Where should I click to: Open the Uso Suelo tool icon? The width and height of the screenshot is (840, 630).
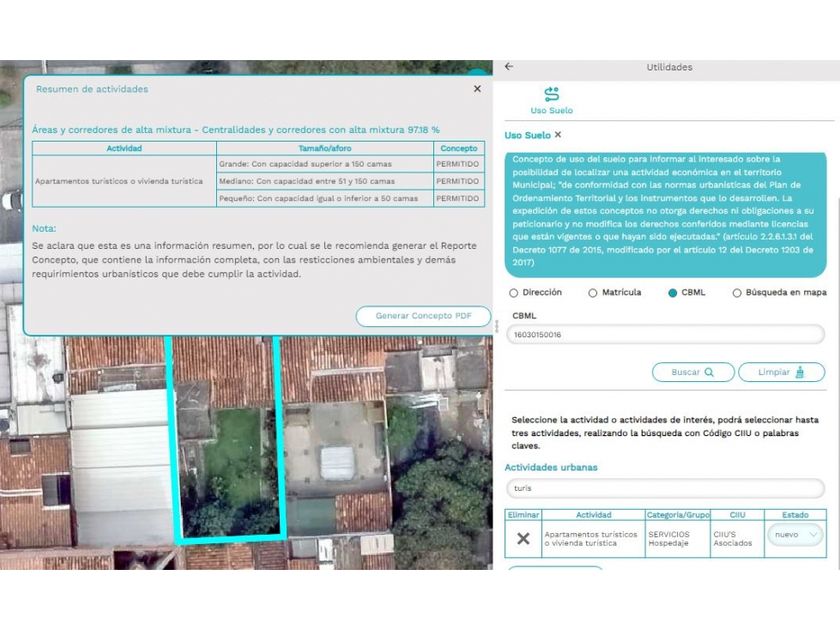(551, 94)
